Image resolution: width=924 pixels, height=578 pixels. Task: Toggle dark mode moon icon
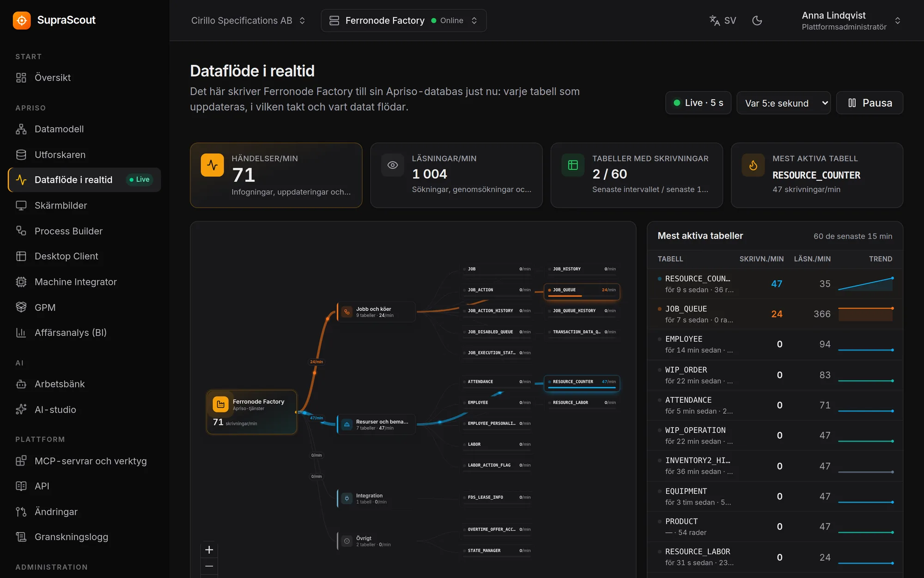point(757,20)
